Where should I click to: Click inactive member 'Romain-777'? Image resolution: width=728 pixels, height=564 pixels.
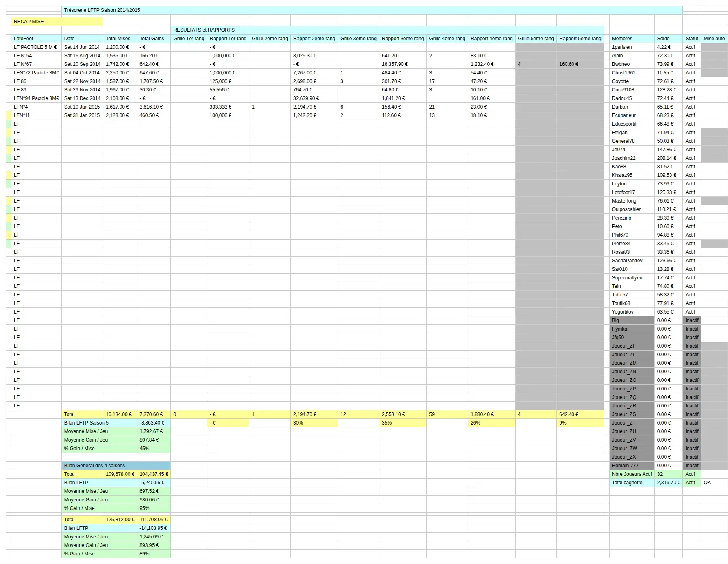(x=632, y=466)
